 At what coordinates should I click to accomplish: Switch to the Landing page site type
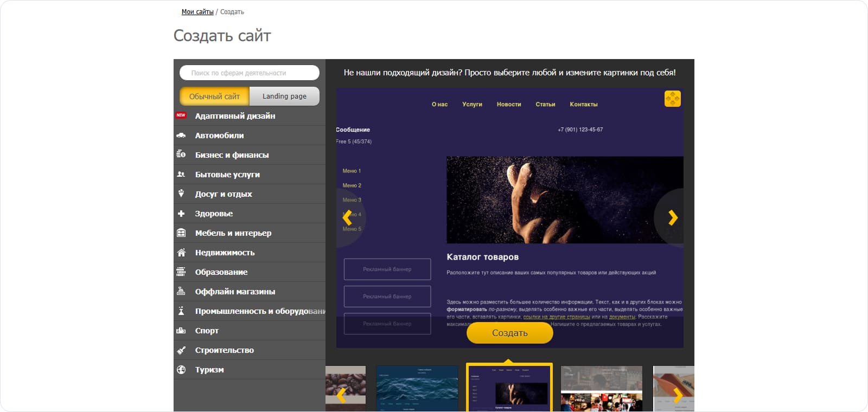284,96
